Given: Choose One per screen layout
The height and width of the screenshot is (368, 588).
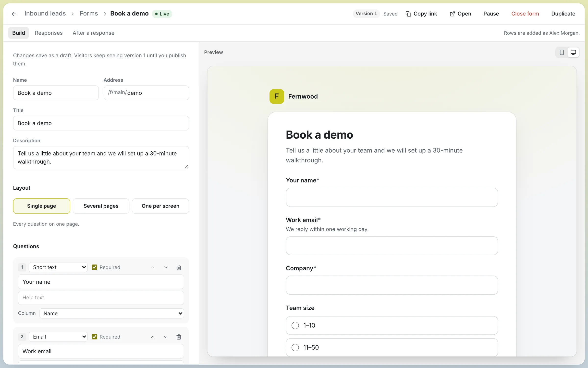Looking at the screenshot, I should [160, 206].
